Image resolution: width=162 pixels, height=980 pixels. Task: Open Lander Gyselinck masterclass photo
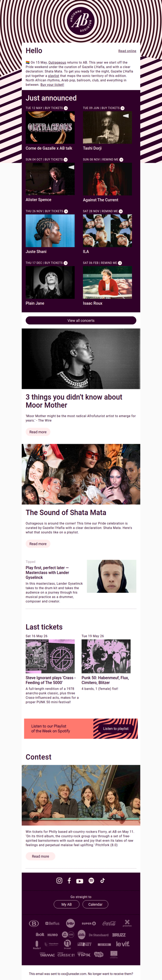tap(112, 576)
